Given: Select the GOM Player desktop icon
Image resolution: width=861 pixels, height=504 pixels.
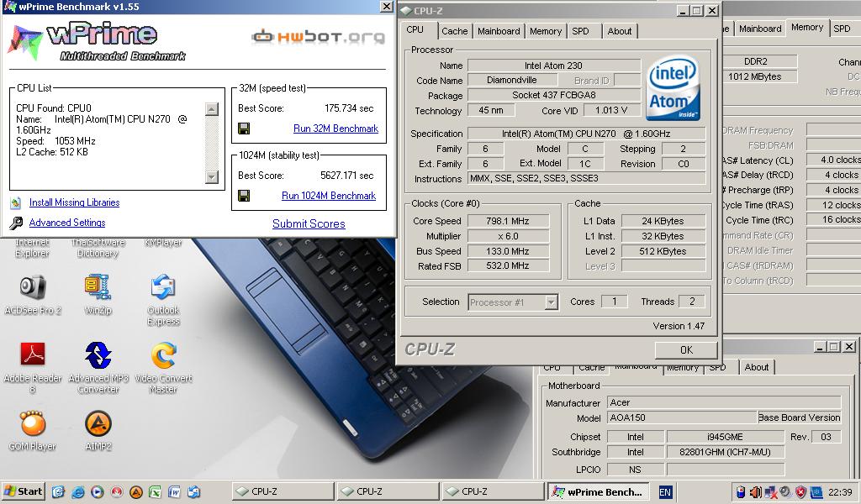Looking at the screenshot, I should (x=33, y=423).
